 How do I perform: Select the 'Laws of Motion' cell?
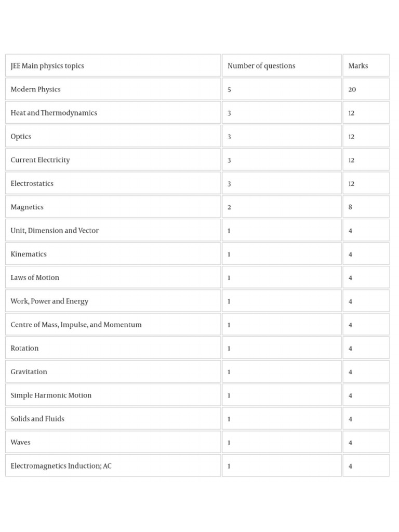[x=113, y=277]
